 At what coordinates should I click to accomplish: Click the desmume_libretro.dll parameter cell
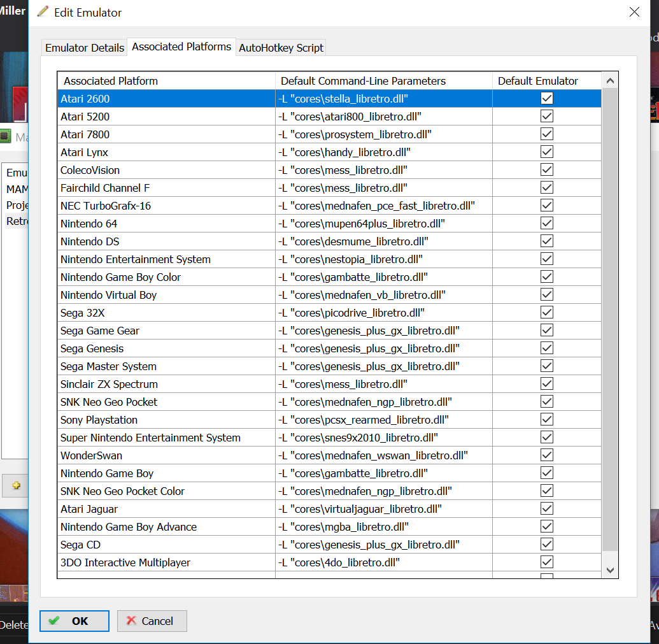pyautogui.click(x=384, y=241)
